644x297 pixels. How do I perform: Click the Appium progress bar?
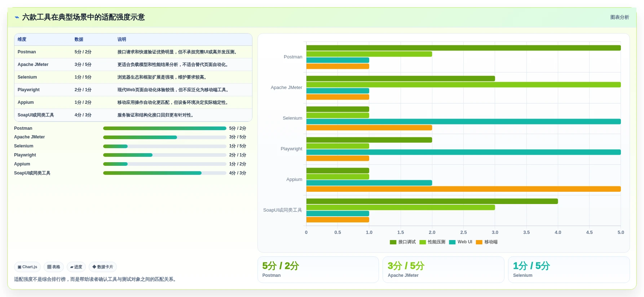165,164
